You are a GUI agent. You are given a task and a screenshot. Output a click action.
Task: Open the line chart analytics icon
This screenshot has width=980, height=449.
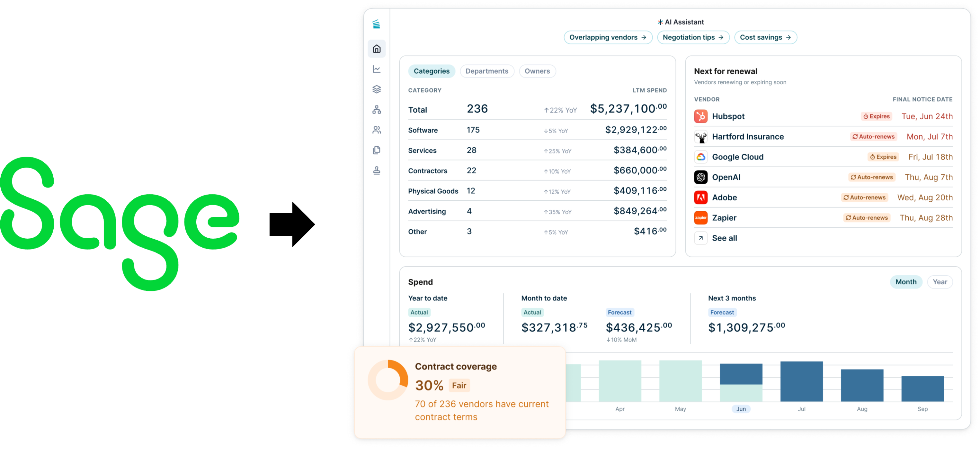(x=376, y=69)
